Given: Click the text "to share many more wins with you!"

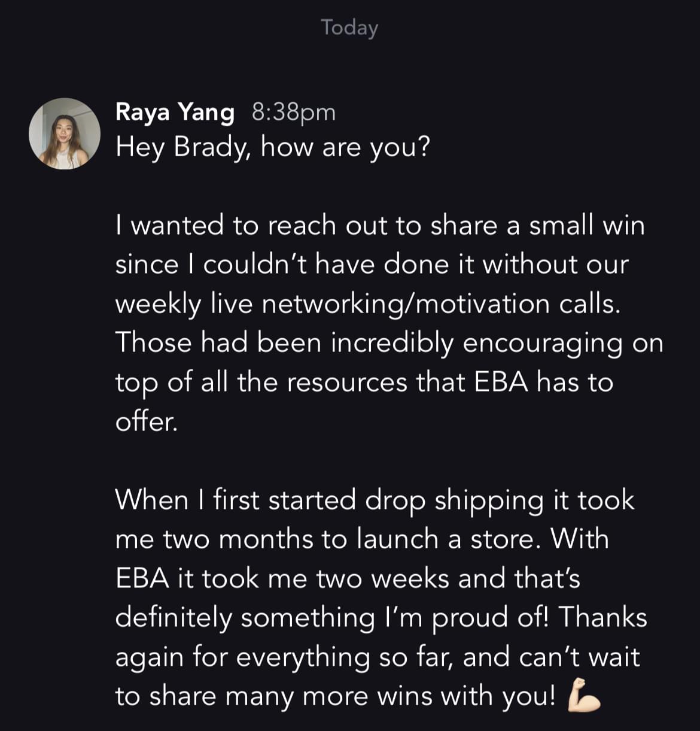Looking at the screenshot, I should click(335, 696).
